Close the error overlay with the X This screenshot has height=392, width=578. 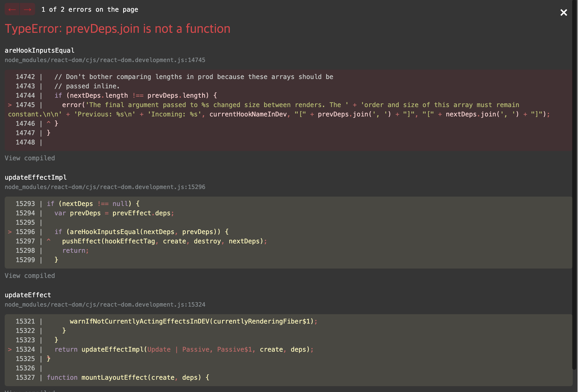pyautogui.click(x=563, y=13)
